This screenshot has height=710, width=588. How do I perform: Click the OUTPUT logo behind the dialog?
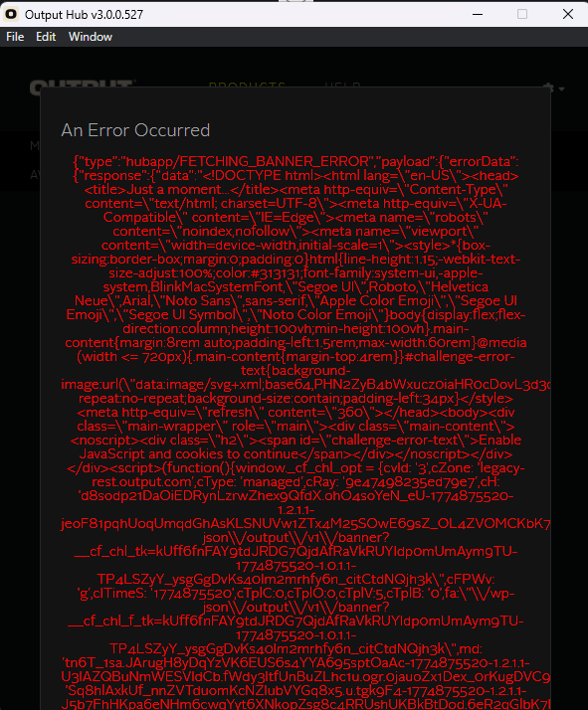point(82,85)
